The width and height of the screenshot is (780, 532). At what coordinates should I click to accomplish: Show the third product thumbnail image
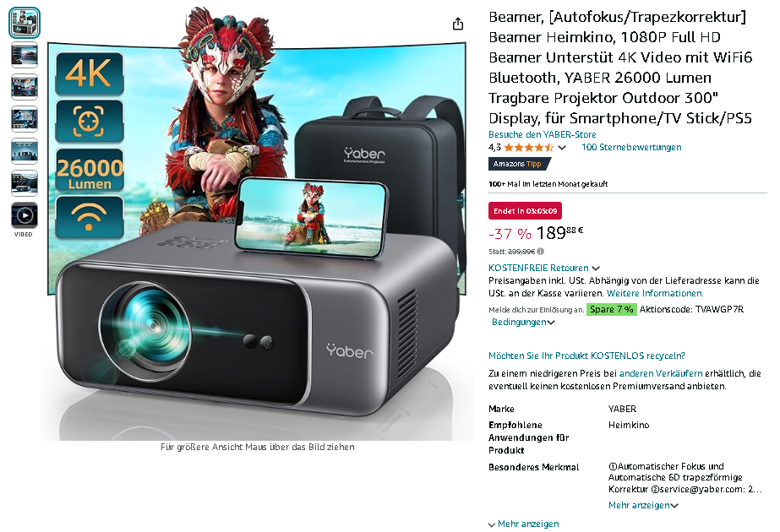point(24,87)
